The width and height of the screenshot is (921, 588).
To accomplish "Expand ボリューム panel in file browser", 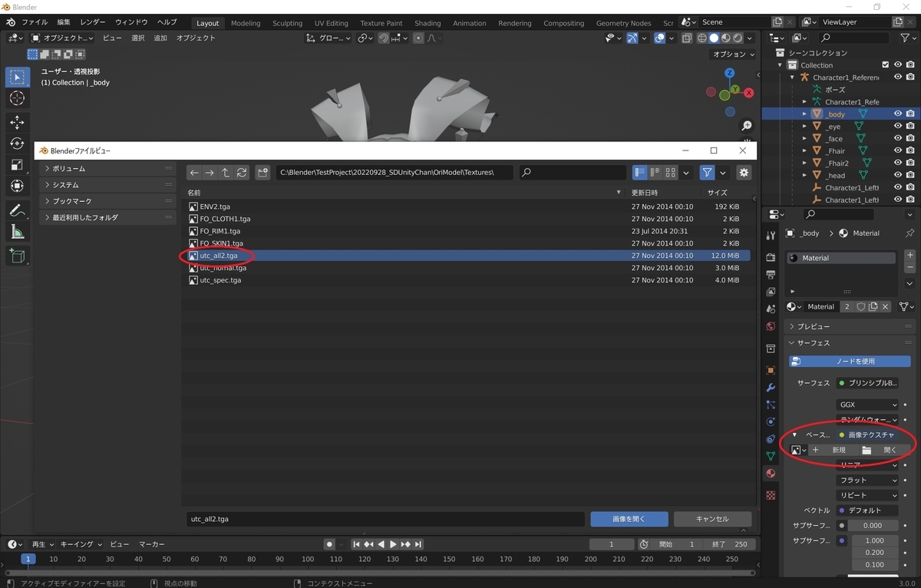I will (107, 168).
